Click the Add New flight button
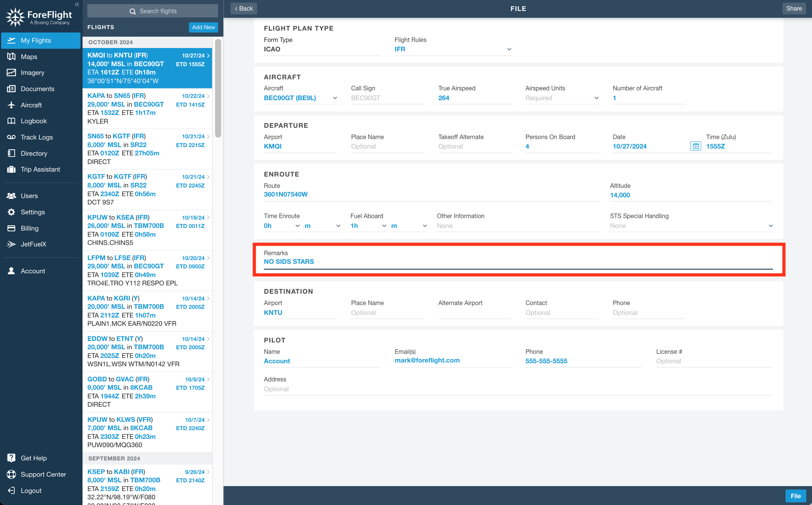 click(203, 27)
